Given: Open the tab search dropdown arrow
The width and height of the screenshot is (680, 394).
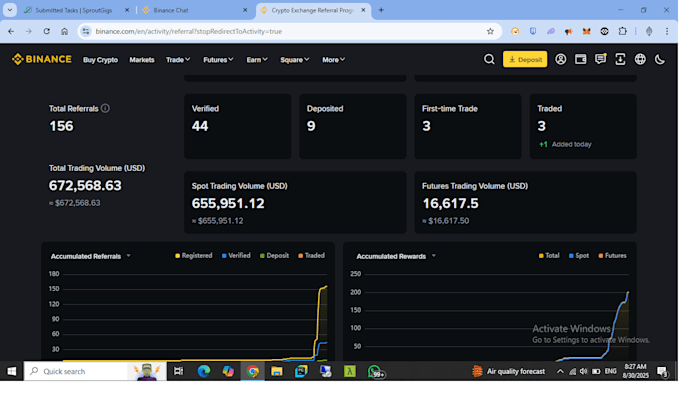Looking at the screenshot, I should [10, 10].
